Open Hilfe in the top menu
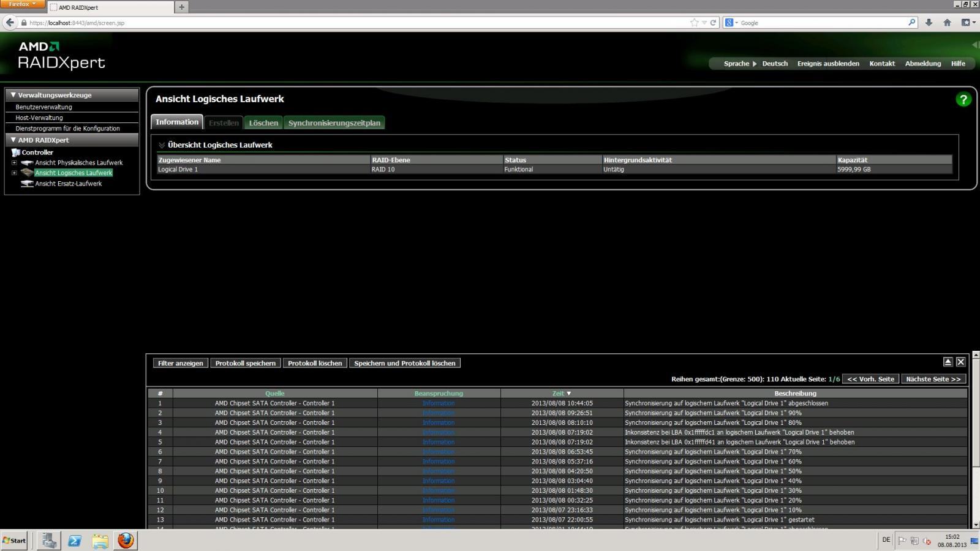 point(958,64)
